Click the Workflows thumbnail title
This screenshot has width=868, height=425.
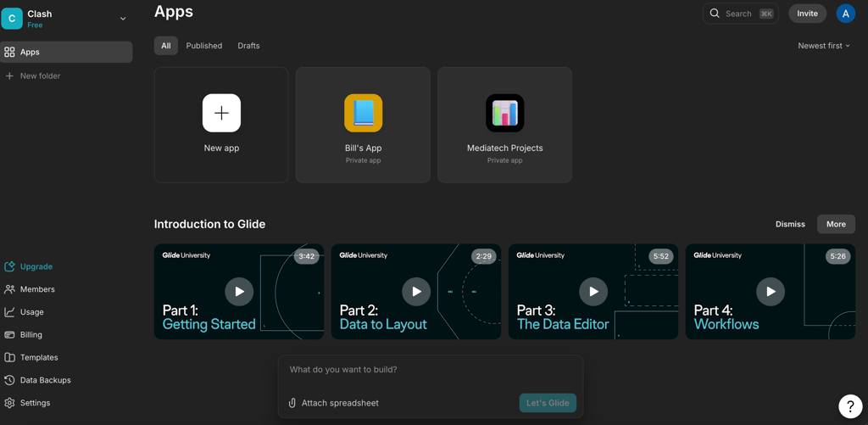pos(726,325)
